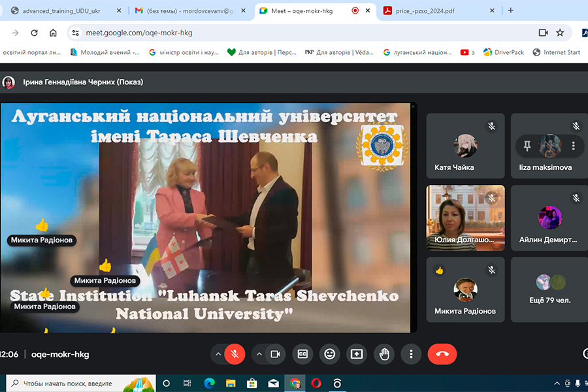The height and width of the screenshot is (392, 588).
Task: Turn on captions with the CC button
Action: (302, 354)
